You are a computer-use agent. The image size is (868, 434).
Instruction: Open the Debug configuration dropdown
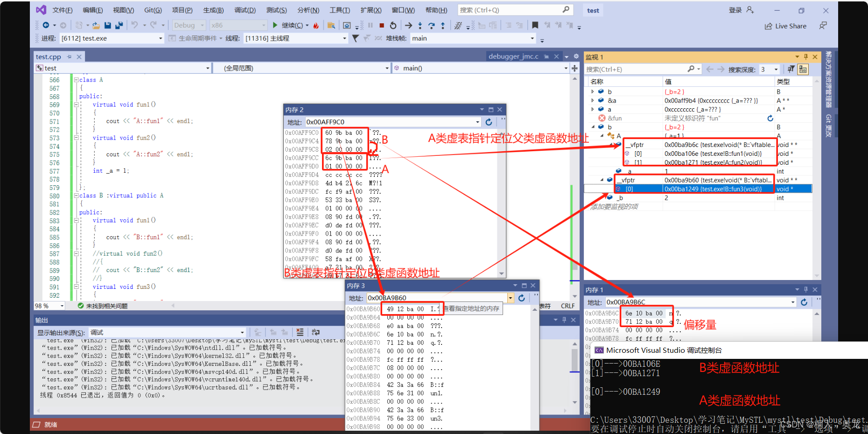[x=189, y=25]
